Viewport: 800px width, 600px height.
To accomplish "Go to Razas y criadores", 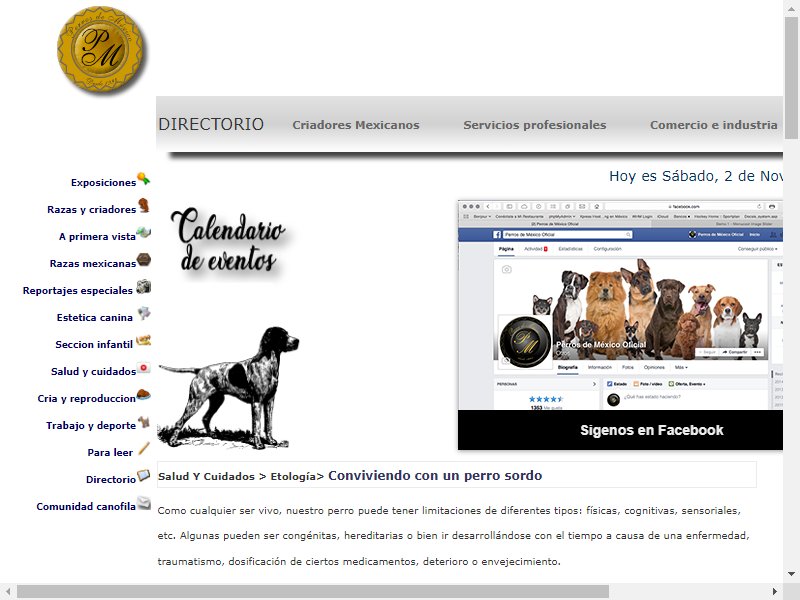I will point(91,210).
